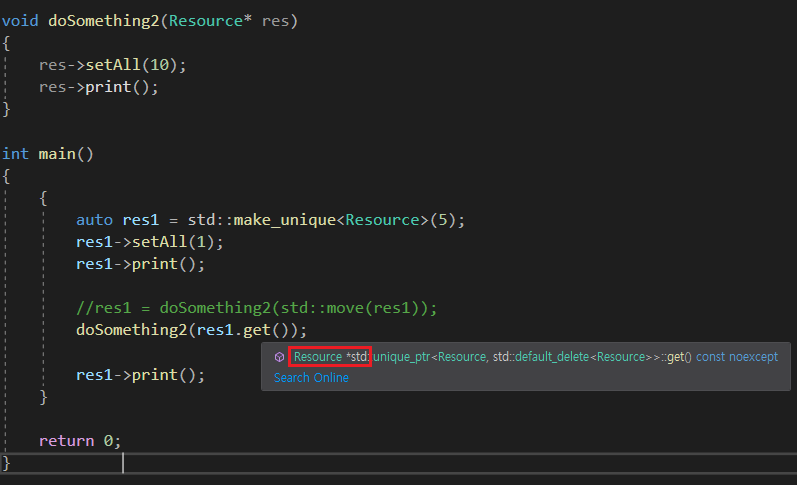
Task: Click the 'Resource' template argument in make_unique
Action: (382, 220)
